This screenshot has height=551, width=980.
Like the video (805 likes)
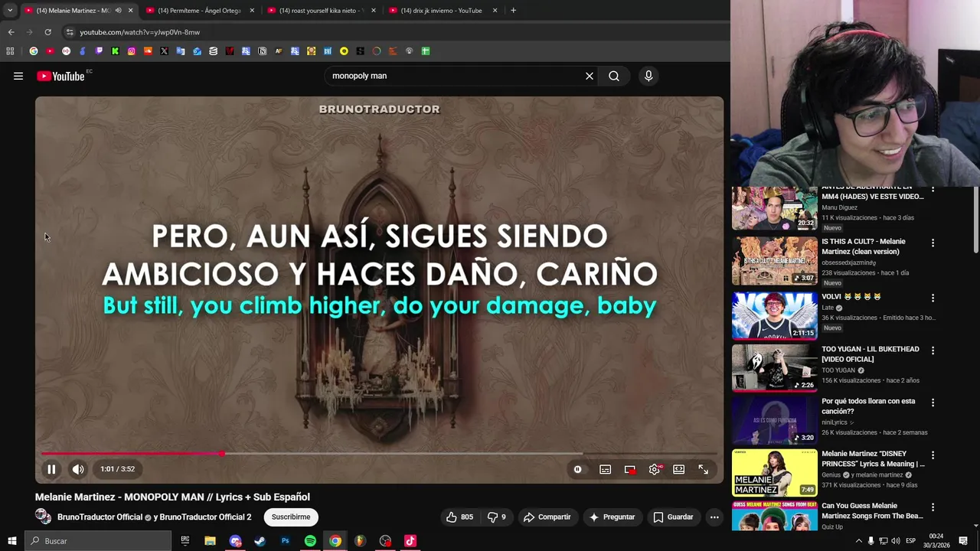[459, 517]
